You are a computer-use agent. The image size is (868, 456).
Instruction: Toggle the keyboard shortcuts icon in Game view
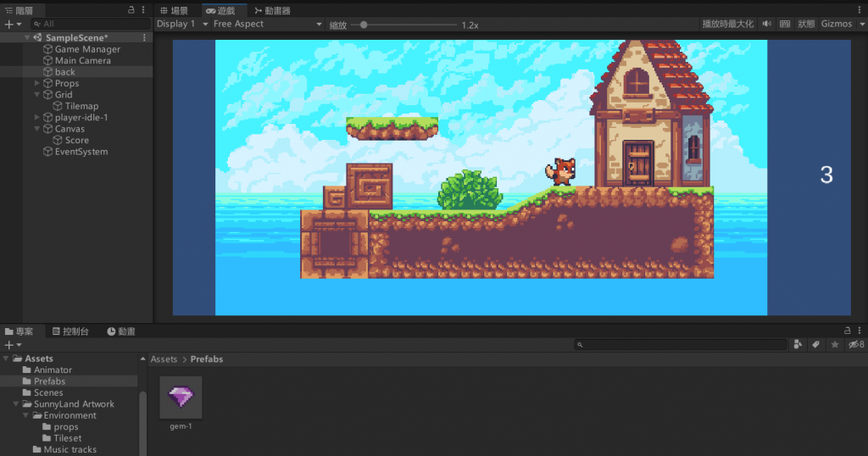pos(785,24)
